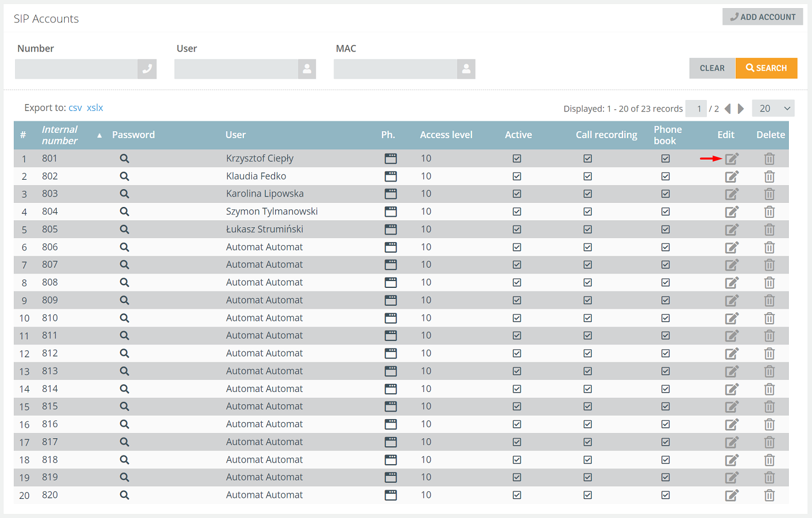
Task: Open phone icon for account 808
Action: point(391,283)
